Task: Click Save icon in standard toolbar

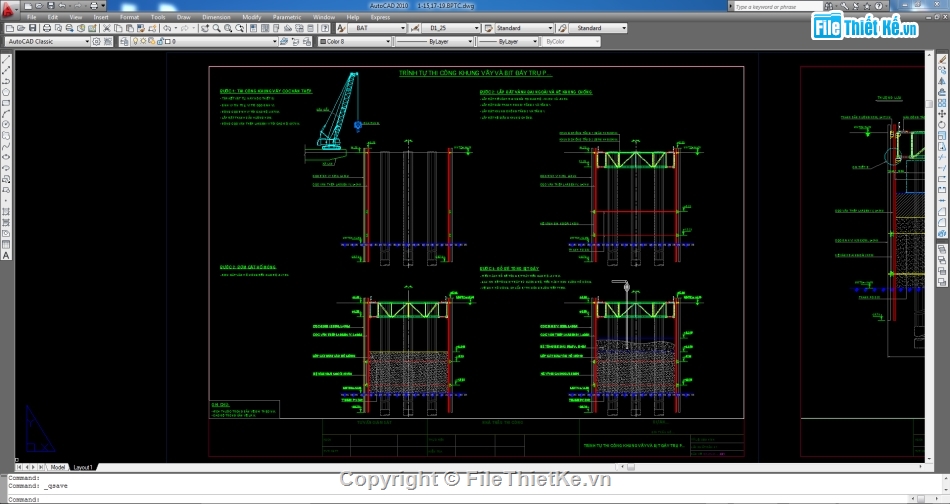Action: 32,28
